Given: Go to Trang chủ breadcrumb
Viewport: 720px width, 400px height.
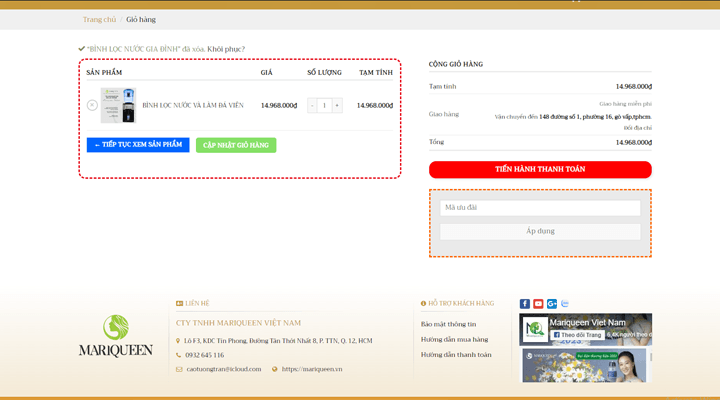Looking at the screenshot, I should tap(99, 19).
